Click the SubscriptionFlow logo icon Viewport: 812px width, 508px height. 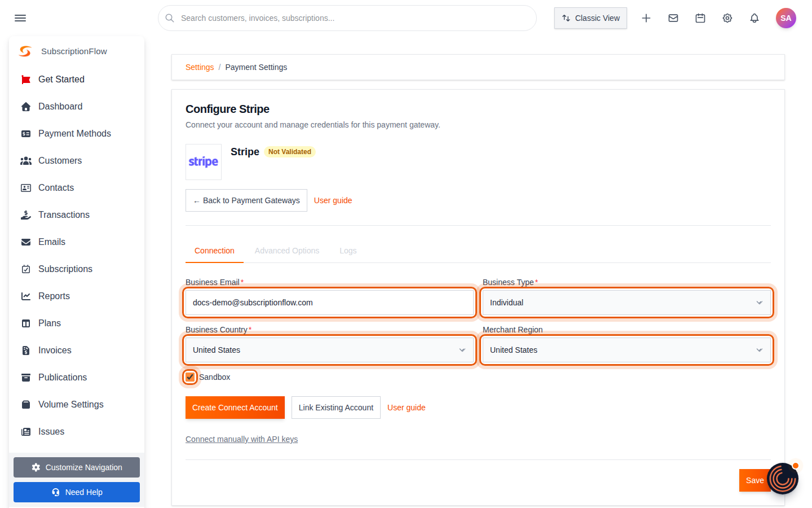25,51
